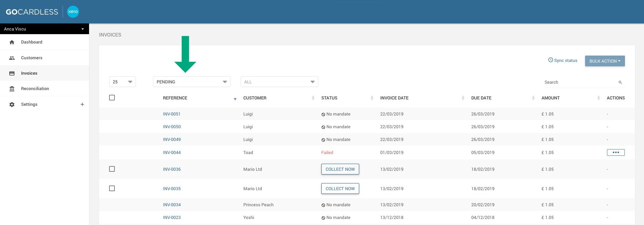Image resolution: width=644 pixels, height=225 pixels.
Task: Click customer name Princess Peach
Action: [258, 205]
